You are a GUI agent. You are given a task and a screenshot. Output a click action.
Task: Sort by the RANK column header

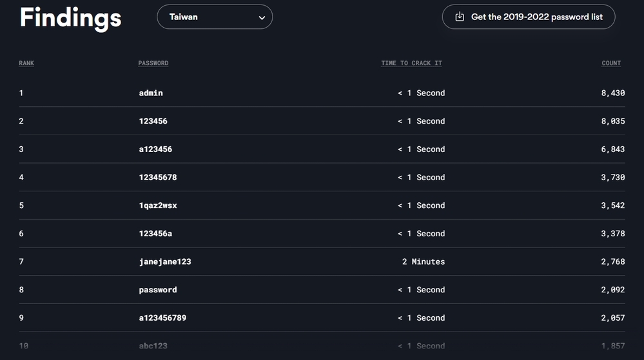(x=26, y=63)
